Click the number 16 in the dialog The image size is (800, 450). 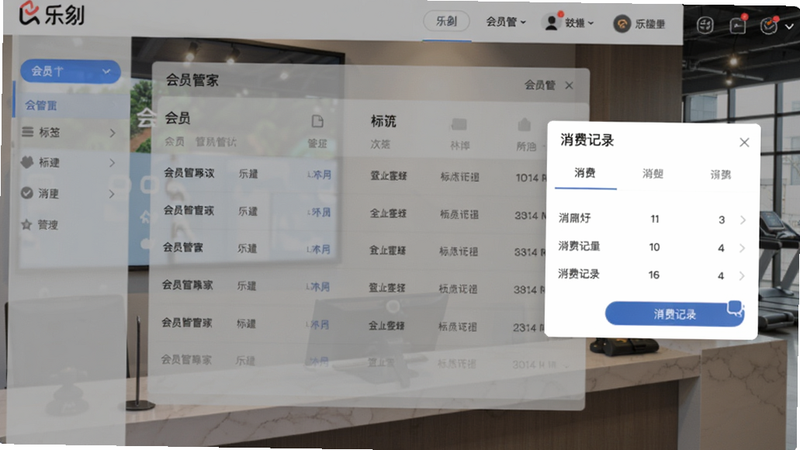pyautogui.click(x=654, y=275)
